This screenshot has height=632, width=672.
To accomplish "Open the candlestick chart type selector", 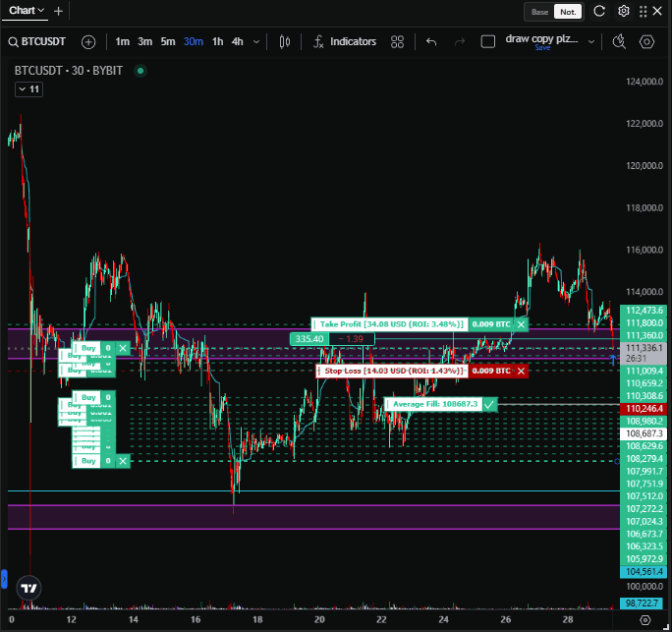I will [285, 42].
